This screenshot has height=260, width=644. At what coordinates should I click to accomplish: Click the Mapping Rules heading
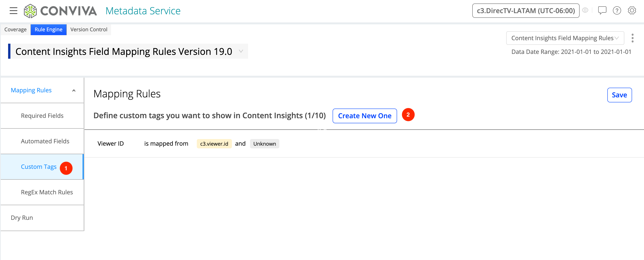(x=127, y=94)
